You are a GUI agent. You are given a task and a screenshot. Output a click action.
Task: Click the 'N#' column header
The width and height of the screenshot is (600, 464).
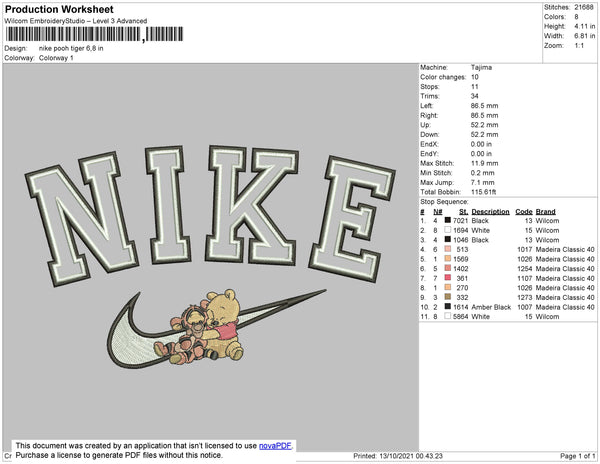point(438,212)
